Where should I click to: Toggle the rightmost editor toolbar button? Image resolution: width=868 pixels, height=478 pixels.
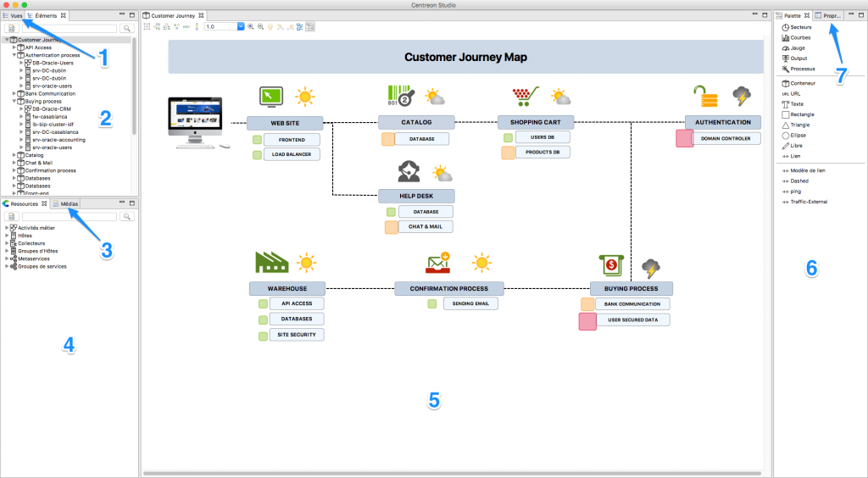coord(309,27)
